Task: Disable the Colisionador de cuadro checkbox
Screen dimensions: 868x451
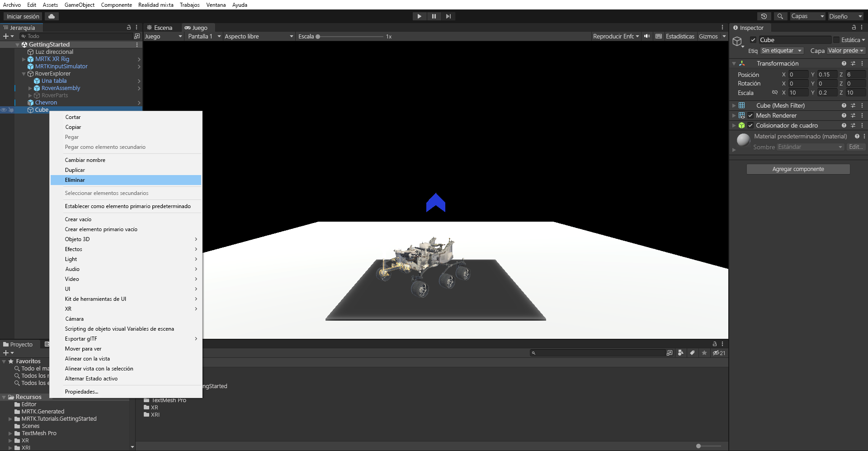Action: [x=750, y=125]
